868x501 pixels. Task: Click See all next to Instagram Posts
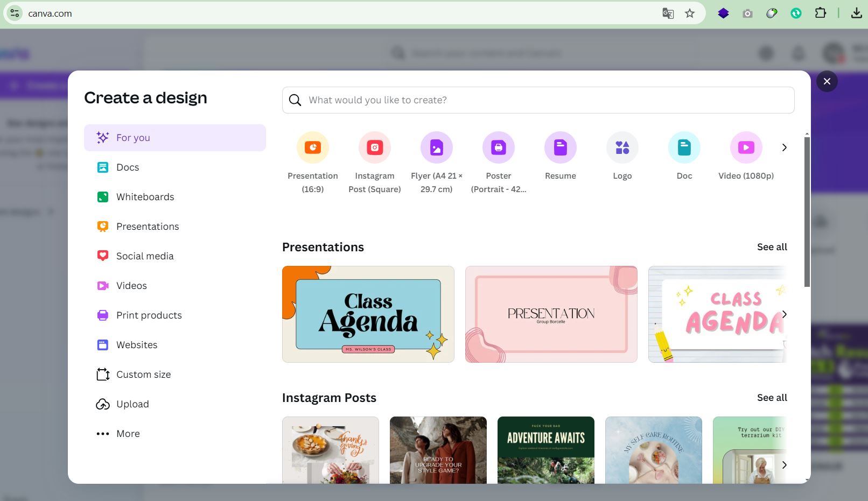click(x=772, y=398)
